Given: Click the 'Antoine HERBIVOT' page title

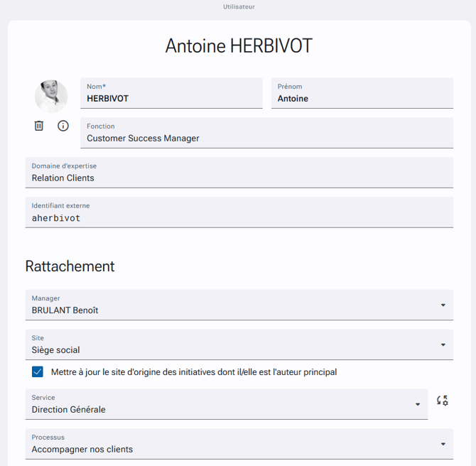Looking at the screenshot, I should (239, 46).
